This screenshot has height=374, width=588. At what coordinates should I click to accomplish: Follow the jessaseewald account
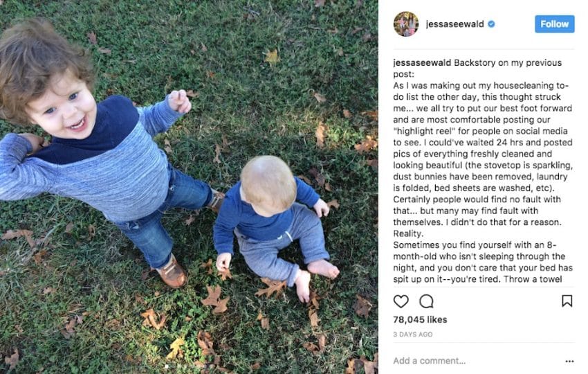click(555, 24)
